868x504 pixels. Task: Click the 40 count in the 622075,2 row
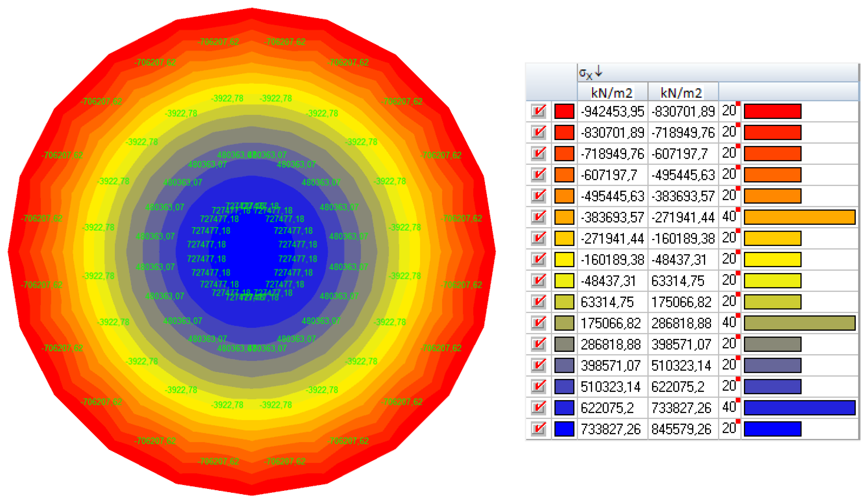coord(729,408)
